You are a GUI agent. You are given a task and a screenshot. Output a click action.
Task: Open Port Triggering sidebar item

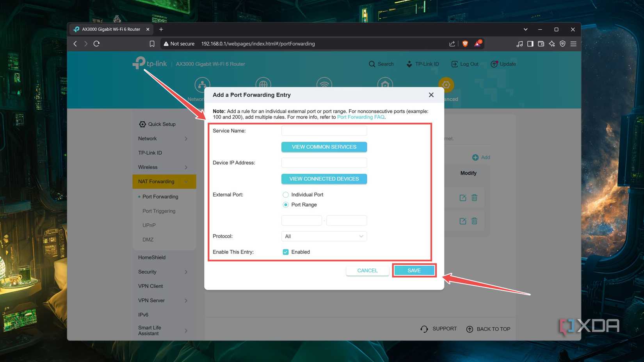point(159,211)
